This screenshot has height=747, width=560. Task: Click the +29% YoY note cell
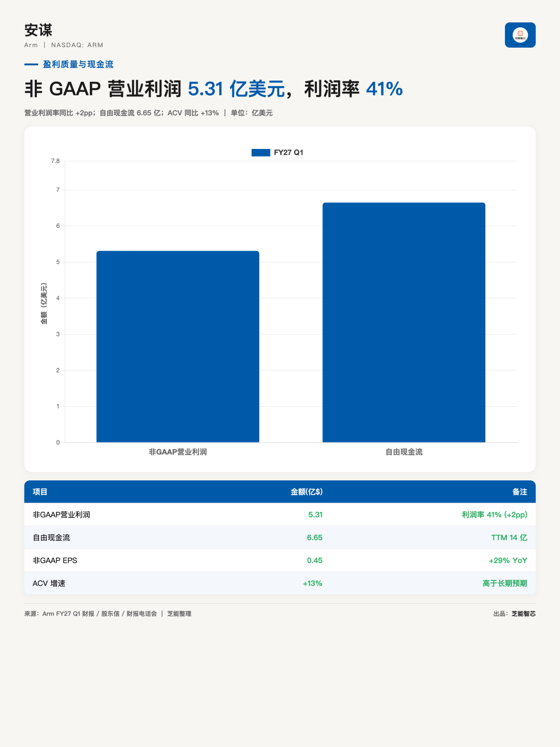(508, 560)
